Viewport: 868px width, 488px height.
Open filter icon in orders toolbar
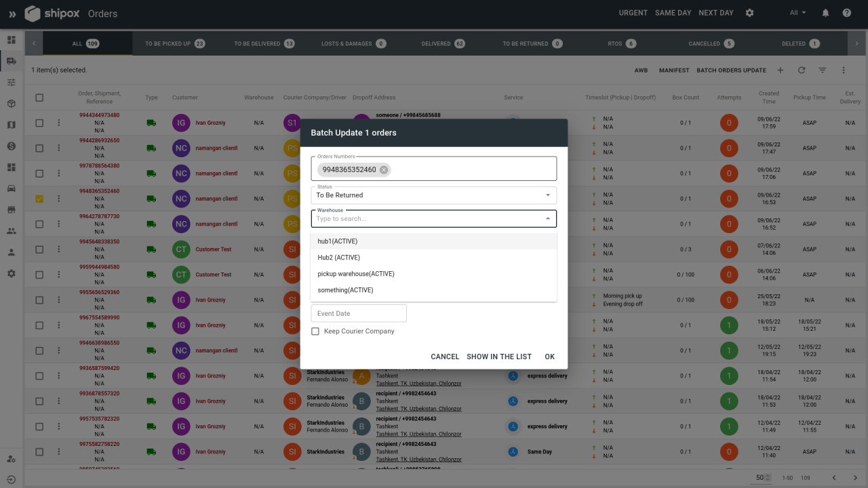pos(823,70)
